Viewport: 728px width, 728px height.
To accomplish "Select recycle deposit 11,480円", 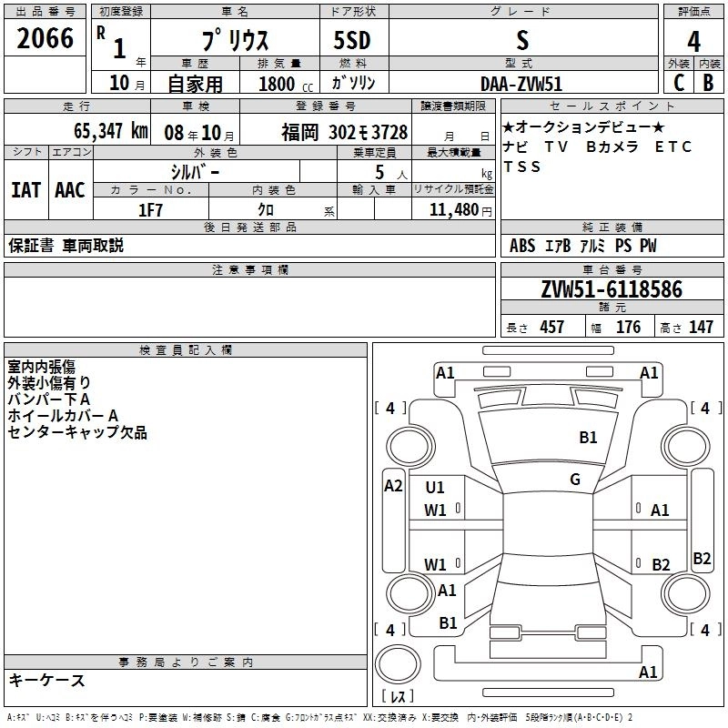I will click(x=460, y=210).
